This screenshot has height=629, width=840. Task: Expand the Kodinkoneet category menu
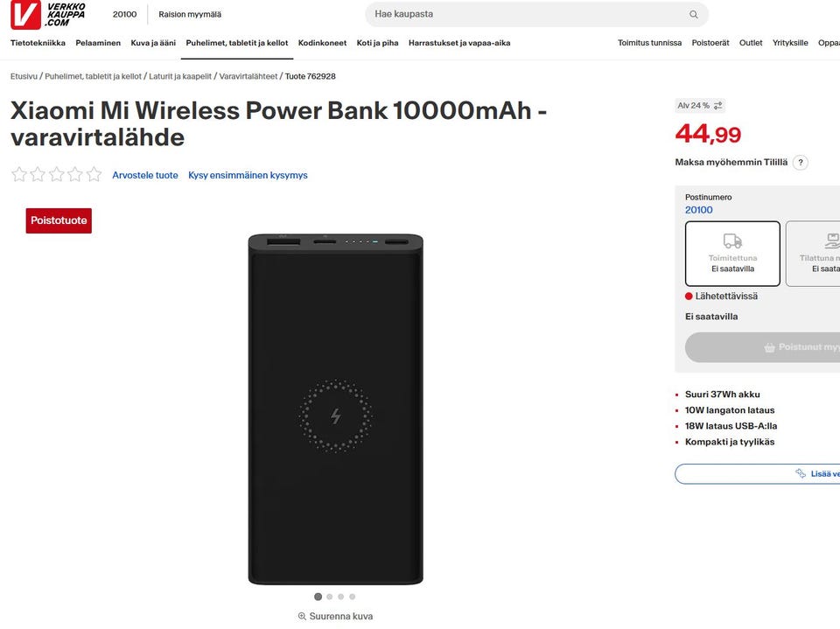[322, 43]
